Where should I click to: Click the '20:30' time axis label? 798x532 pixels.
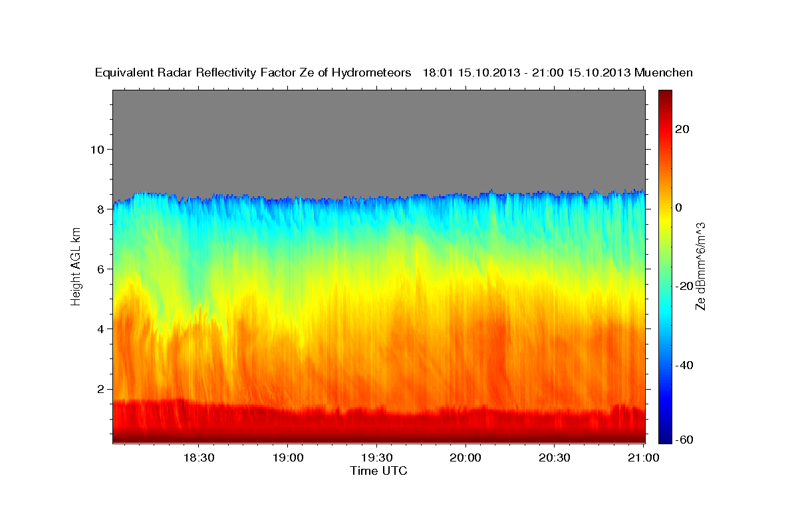tap(555, 458)
